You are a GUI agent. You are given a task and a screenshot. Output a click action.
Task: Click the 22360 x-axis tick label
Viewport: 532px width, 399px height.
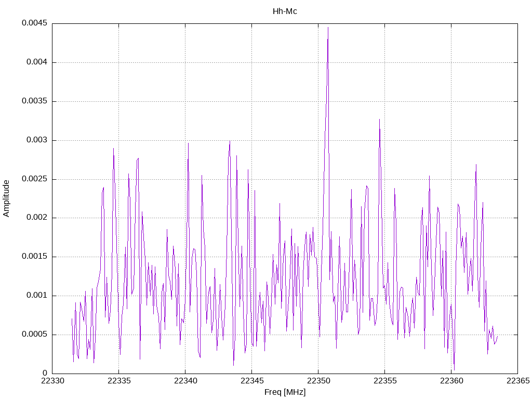(451, 382)
